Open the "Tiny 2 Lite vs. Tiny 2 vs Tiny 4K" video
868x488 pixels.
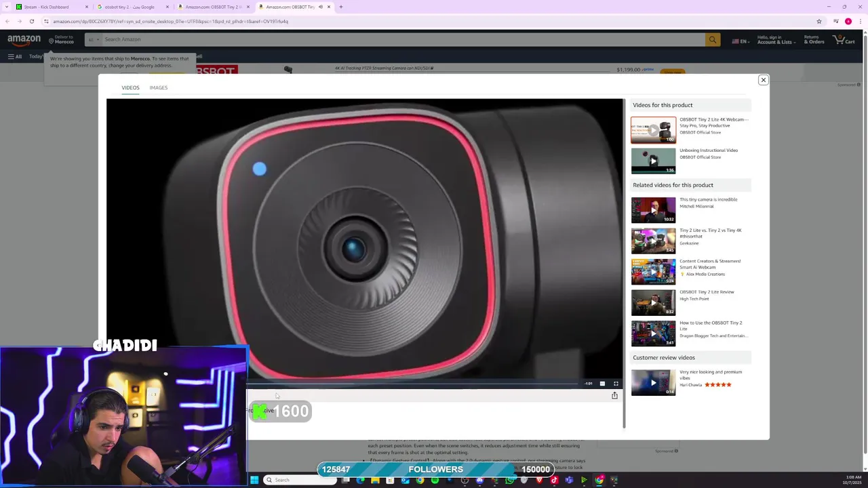coord(653,241)
